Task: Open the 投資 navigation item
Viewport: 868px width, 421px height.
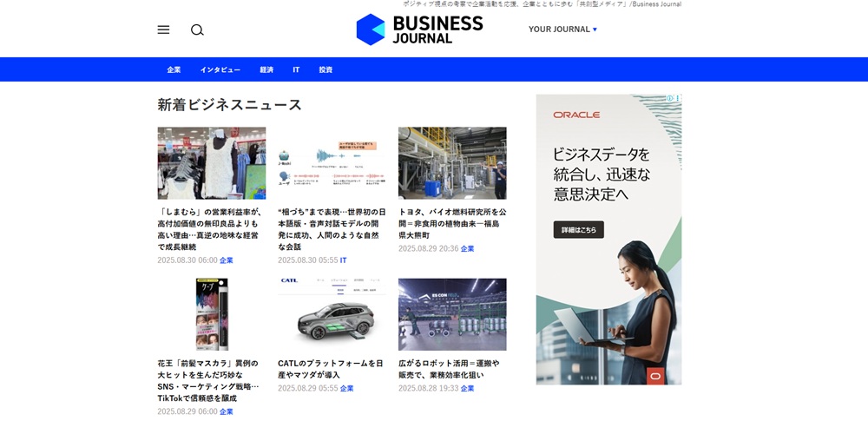Action: (325, 69)
